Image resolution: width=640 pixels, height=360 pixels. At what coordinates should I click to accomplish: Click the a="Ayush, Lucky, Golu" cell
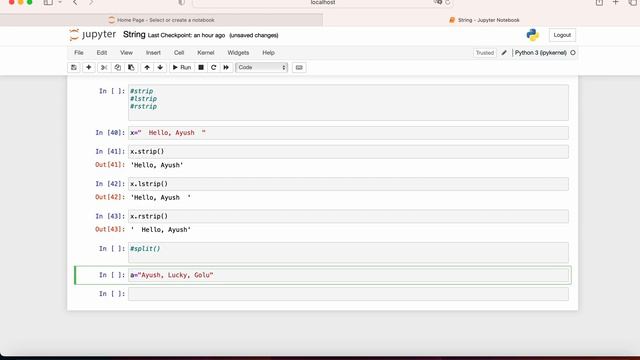(348, 275)
